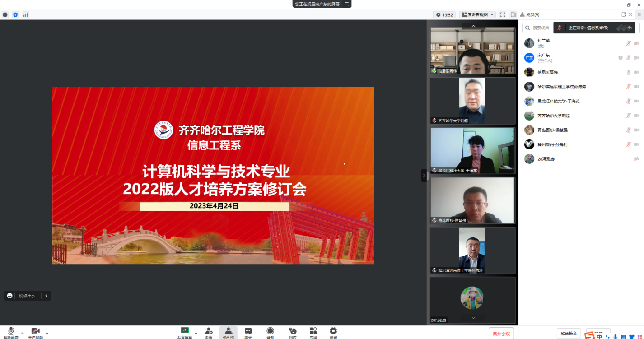The image size is (644, 339).
Task: Pop out the members panel
Action: (624, 14)
